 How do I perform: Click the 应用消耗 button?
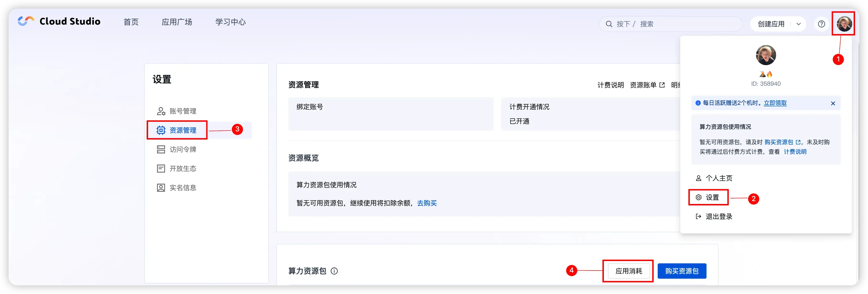coord(629,271)
